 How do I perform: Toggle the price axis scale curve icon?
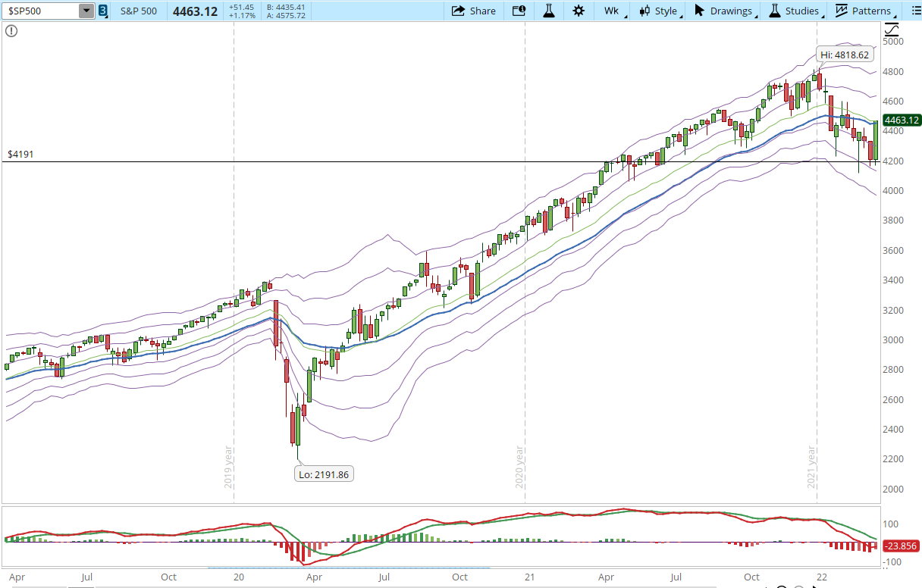[892, 30]
